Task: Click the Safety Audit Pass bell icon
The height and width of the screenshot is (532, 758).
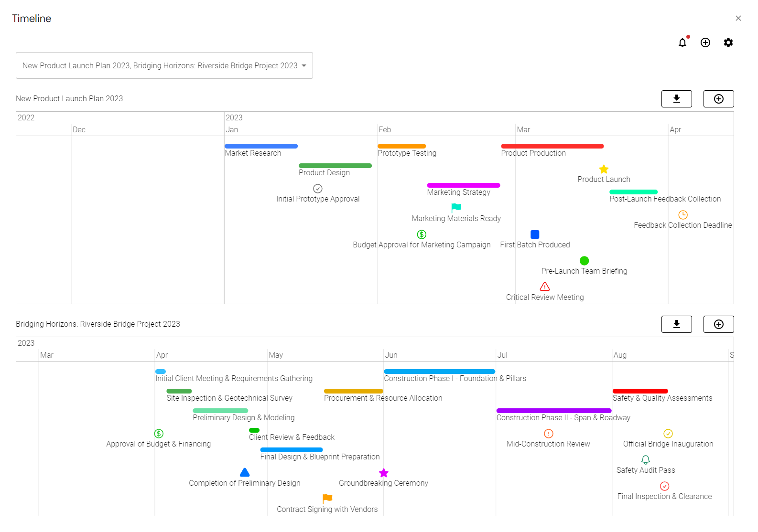Action: (645, 460)
